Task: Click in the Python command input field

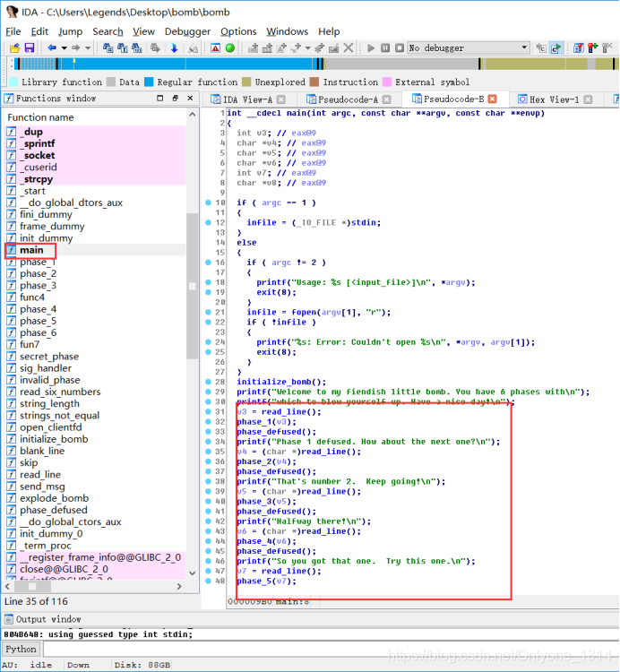Action: (330, 649)
